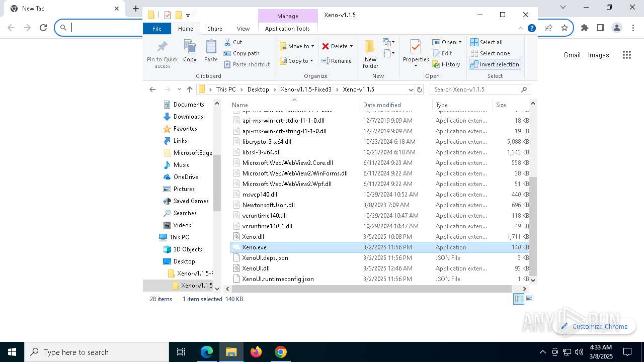Select the XenoUI.deps.json file
Viewport: 644px width, 362px height.
pyautogui.click(x=265, y=258)
